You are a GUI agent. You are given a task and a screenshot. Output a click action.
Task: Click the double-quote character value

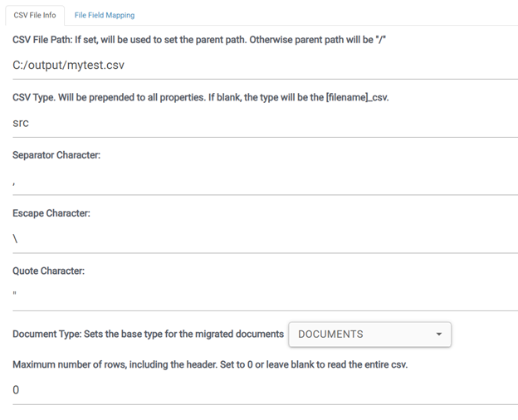pos(15,295)
